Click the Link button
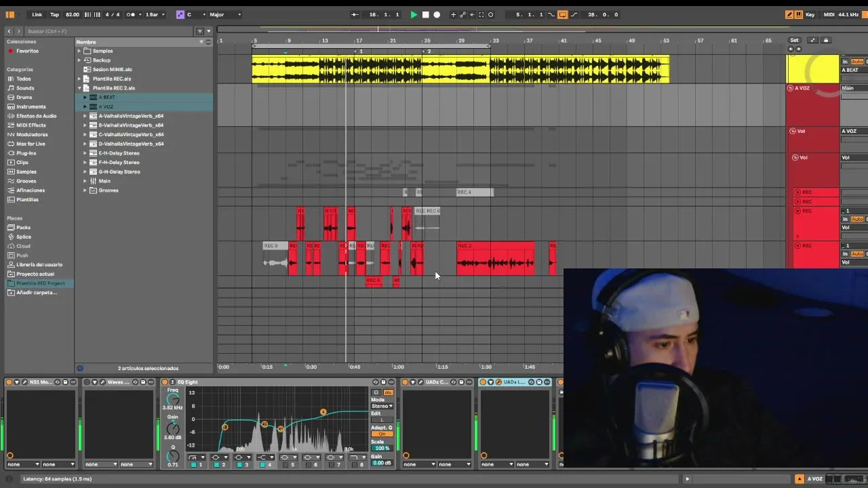Image resolution: width=868 pixels, height=488 pixels. 37,14
